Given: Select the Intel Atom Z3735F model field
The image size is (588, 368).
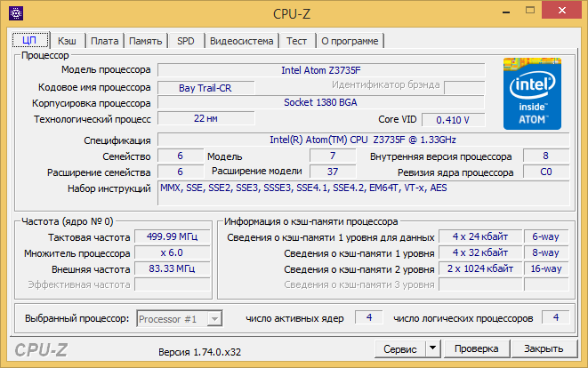Looking at the screenshot, I should (321, 70).
